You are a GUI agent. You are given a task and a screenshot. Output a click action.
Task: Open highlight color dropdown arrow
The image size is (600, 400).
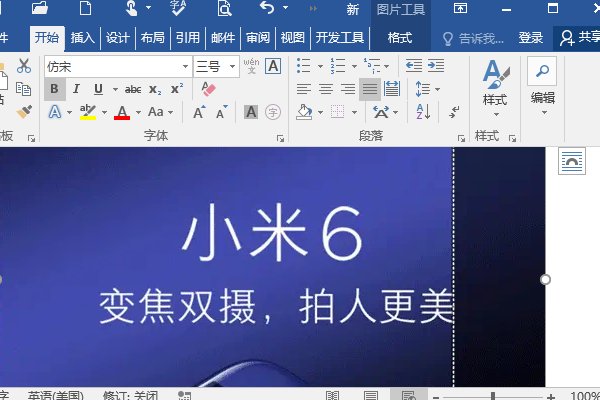tap(104, 113)
